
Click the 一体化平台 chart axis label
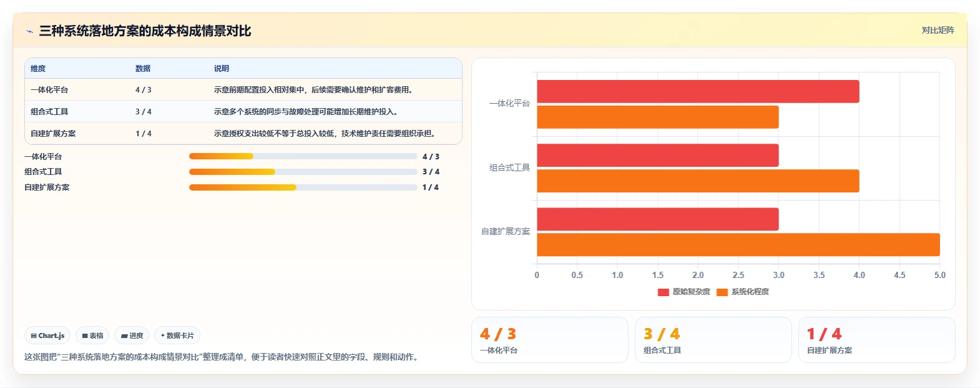tap(509, 104)
